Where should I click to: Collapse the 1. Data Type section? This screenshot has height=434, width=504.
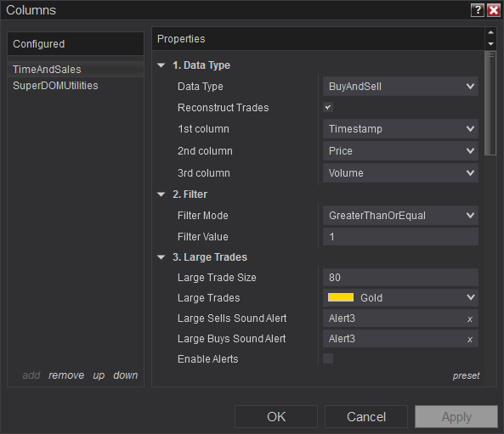tap(161, 65)
